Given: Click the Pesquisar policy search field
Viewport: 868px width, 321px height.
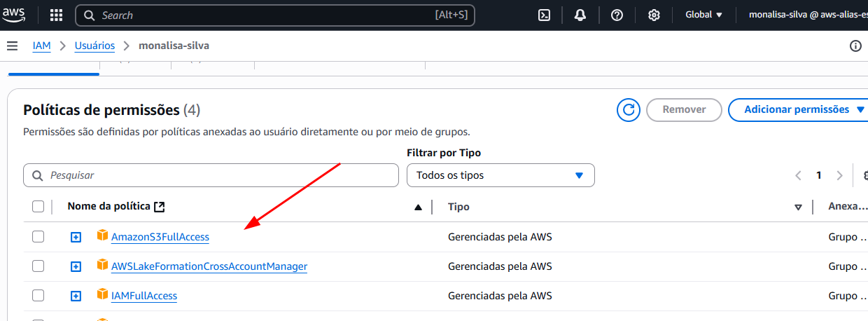Looking at the screenshot, I should click(211, 175).
